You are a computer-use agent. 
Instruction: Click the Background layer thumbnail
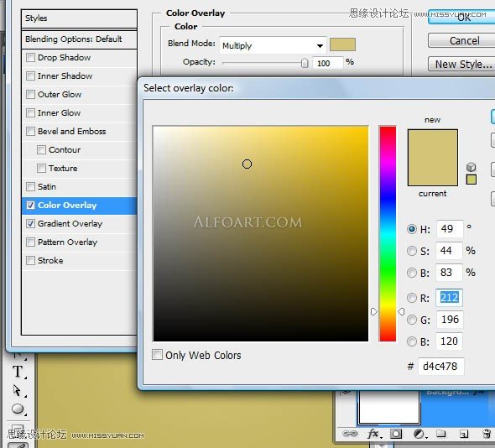coord(389,407)
